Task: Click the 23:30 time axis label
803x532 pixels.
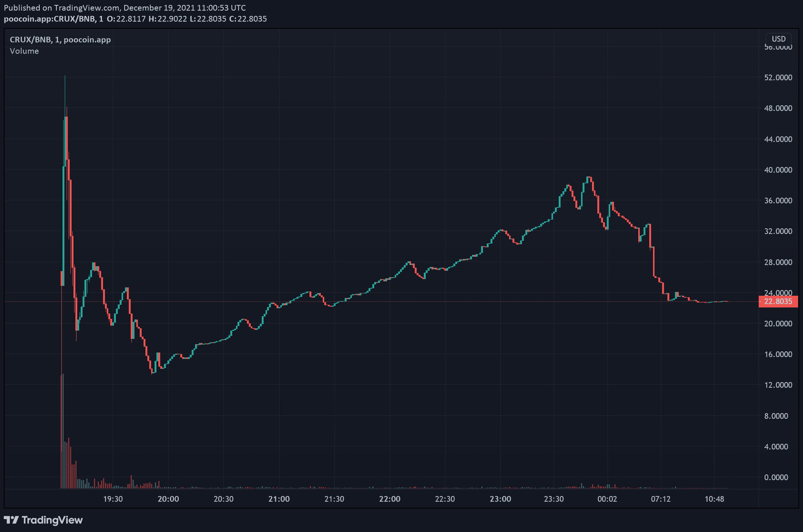Action: tap(554, 499)
